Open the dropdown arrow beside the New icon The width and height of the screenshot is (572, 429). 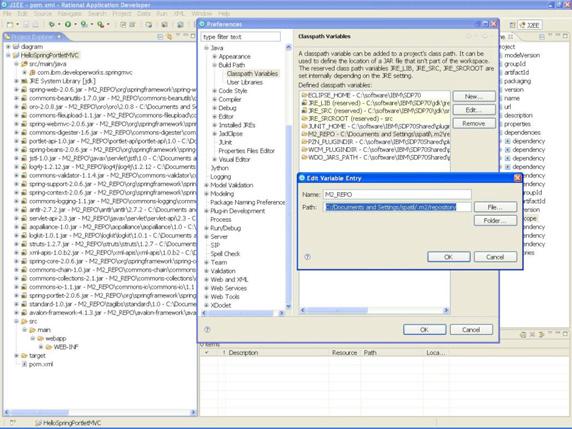(17, 25)
